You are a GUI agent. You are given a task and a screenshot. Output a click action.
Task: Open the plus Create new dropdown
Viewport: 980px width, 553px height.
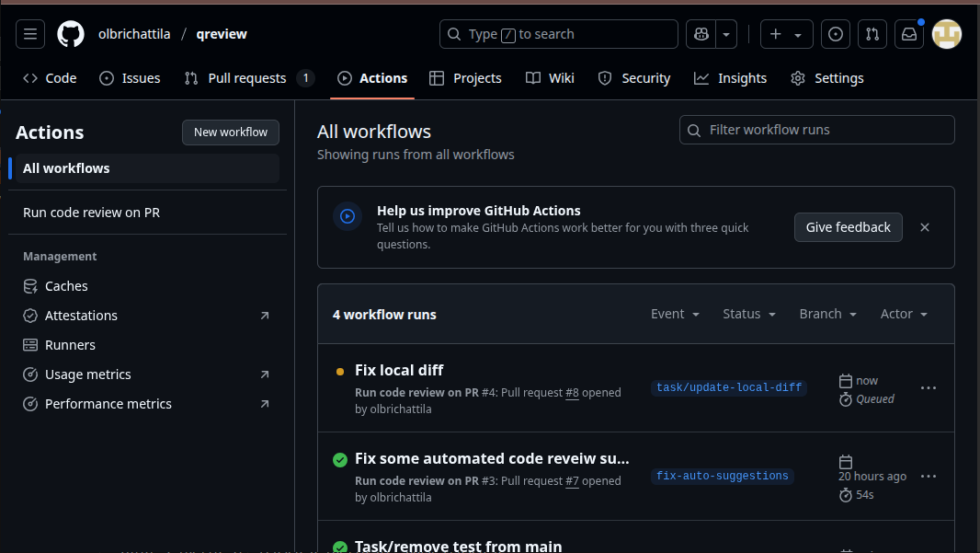[x=786, y=34]
